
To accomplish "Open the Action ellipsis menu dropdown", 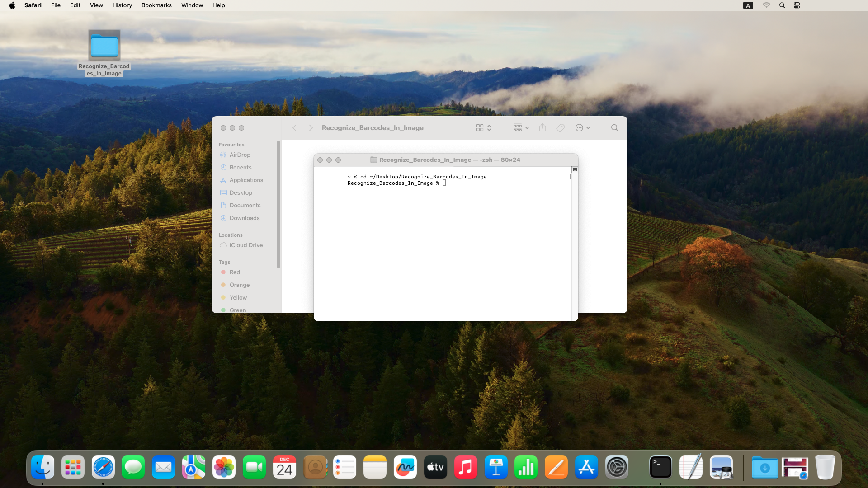I will 582,128.
